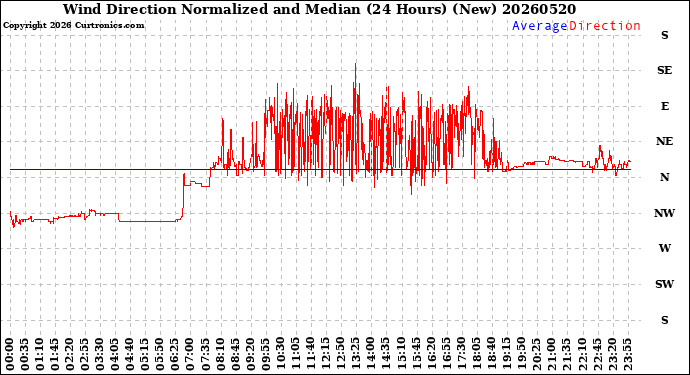690x375 pixels.
Task: Click the 'NE' direction axis label
Action: coord(664,141)
